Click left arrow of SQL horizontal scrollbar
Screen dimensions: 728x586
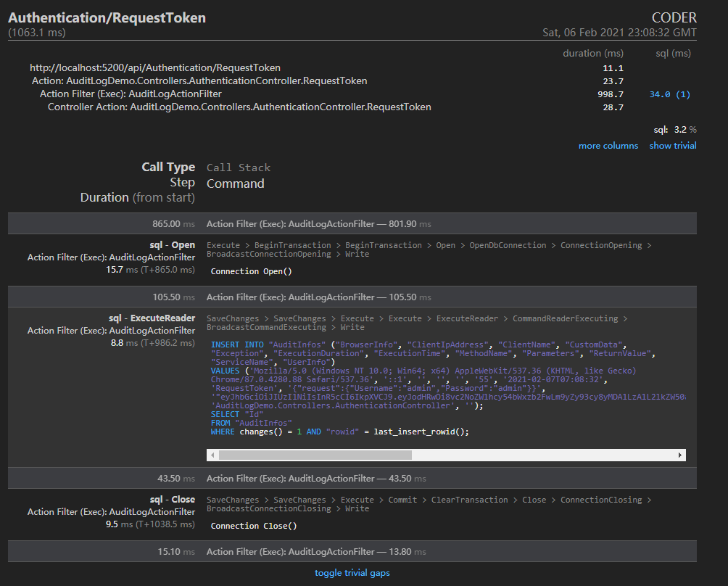point(212,455)
